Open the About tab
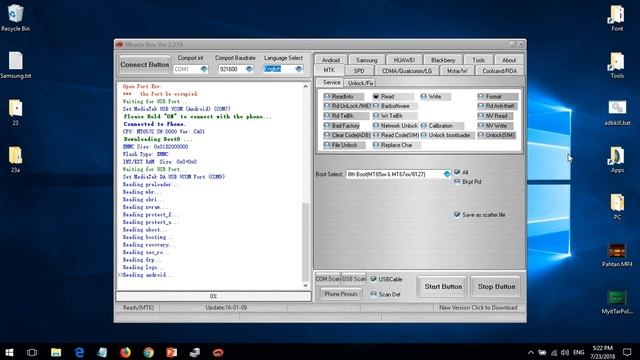This screenshot has height=360, width=640. [x=509, y=60]
